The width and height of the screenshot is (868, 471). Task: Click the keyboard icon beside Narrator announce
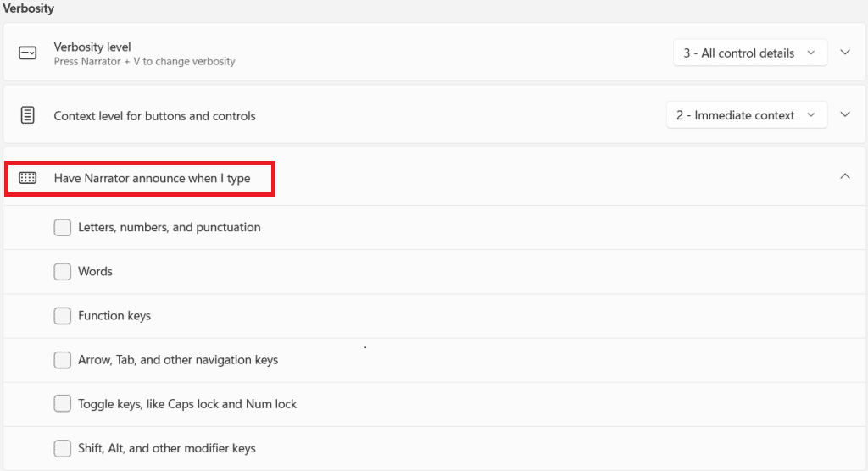[x=27, y=178]
